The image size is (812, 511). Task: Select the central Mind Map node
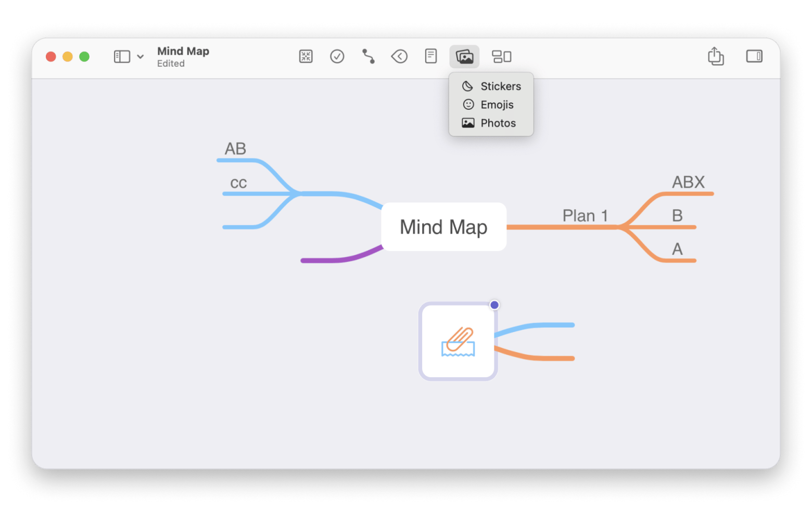pos(443,227)
